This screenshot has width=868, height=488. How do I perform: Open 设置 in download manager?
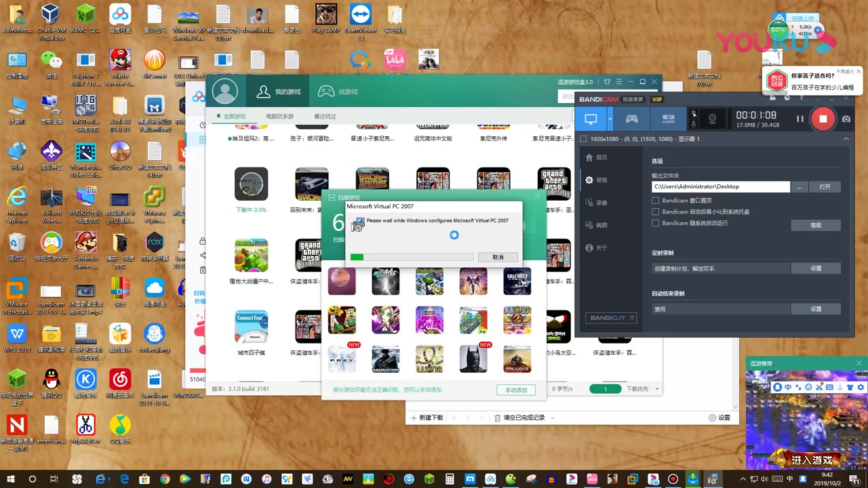tap(719, 418)
